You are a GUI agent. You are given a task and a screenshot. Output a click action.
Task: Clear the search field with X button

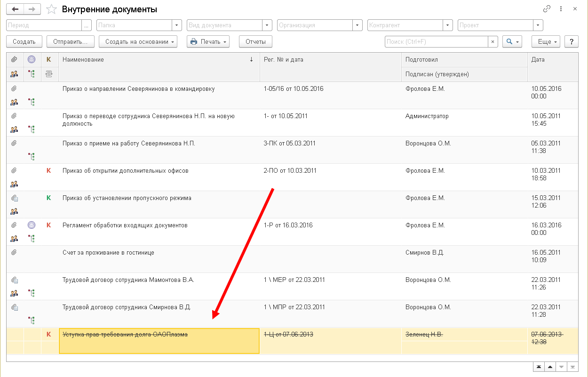click(493, 42)
